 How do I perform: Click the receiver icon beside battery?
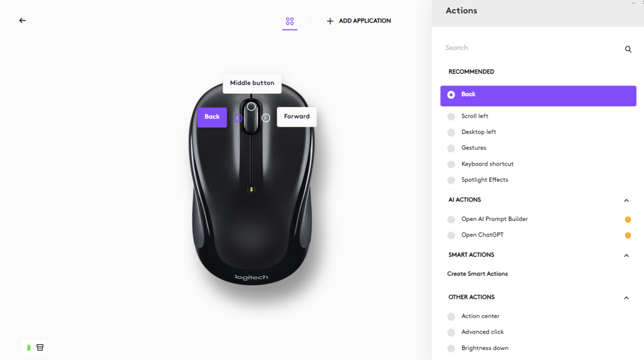pos(40,347)
